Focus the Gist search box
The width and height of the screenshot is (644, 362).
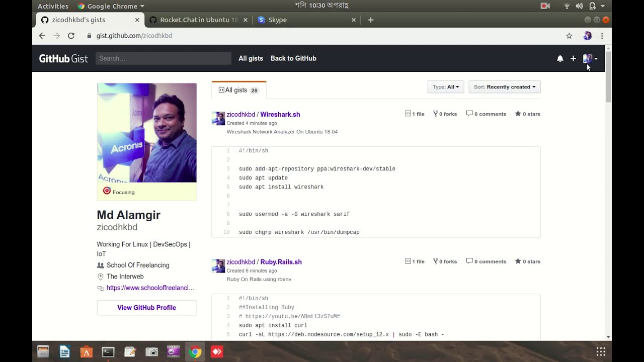click(163, 58)
